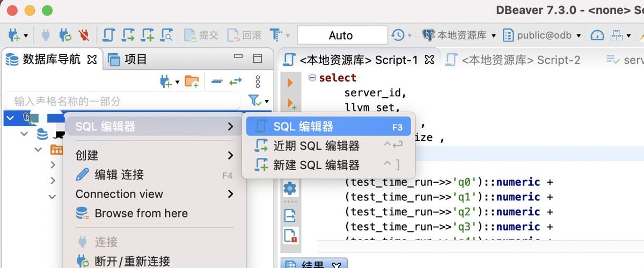Click the 'q3' numeric expression line
644x268 pixels.
click(449, 227)
